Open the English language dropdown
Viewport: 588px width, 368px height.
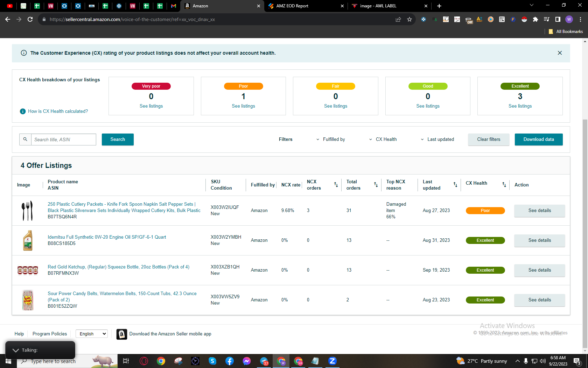tap(92, 334)
